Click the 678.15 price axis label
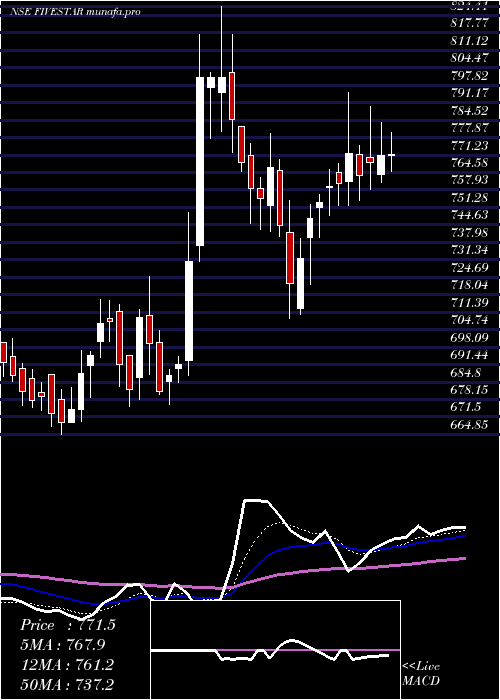The image size is (500, 700). 469,390
